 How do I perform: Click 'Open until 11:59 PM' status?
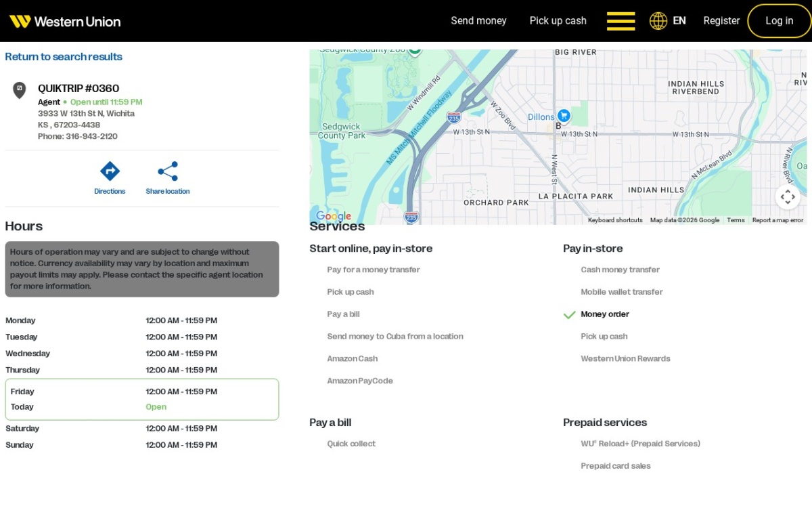pos(106,102)
